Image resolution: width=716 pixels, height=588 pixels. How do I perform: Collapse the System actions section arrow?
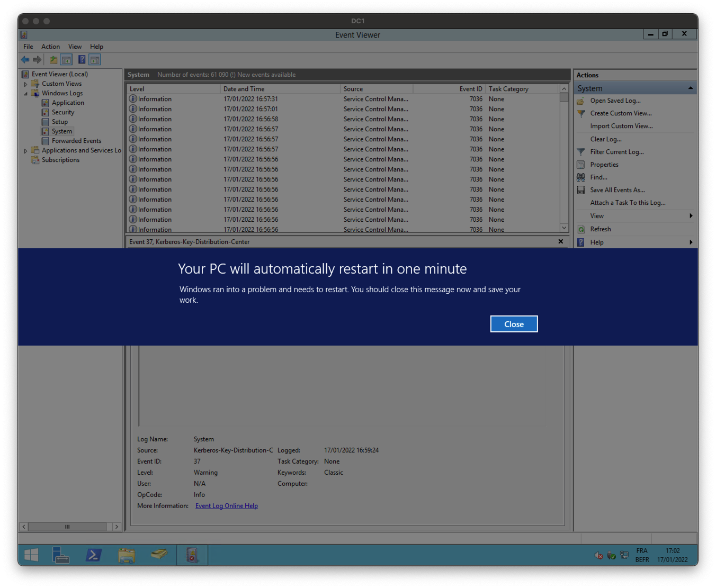tap(691, 88)
